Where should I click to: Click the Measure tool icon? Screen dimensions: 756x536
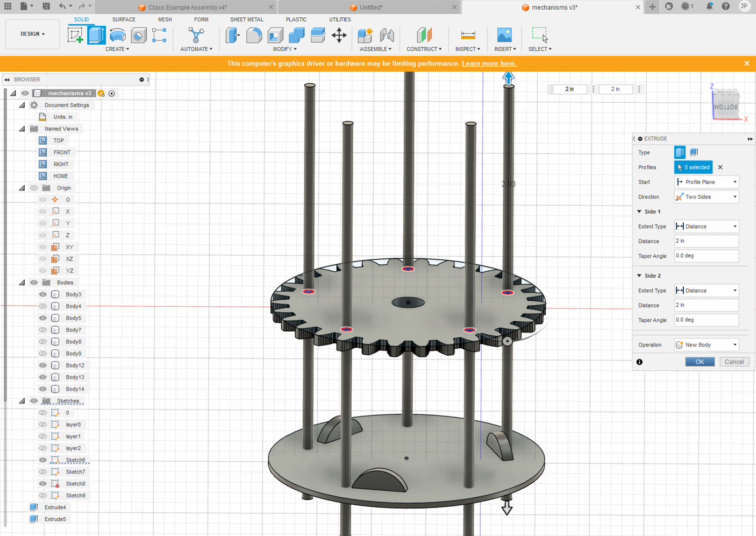coord(468,36)
